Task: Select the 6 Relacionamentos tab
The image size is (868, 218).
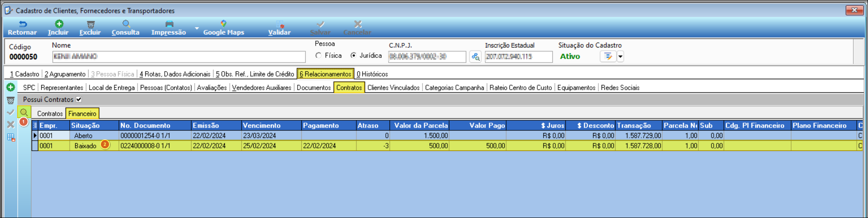Action: point(326,74)
